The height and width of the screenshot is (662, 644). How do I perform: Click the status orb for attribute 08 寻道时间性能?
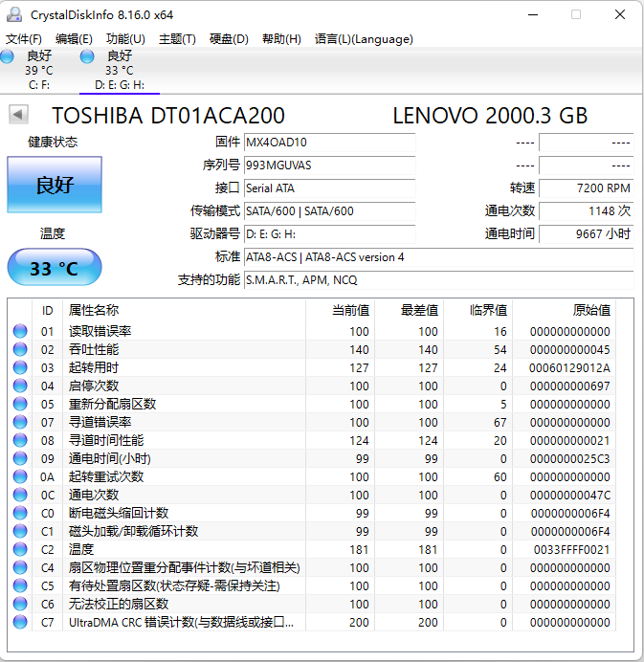20,440
